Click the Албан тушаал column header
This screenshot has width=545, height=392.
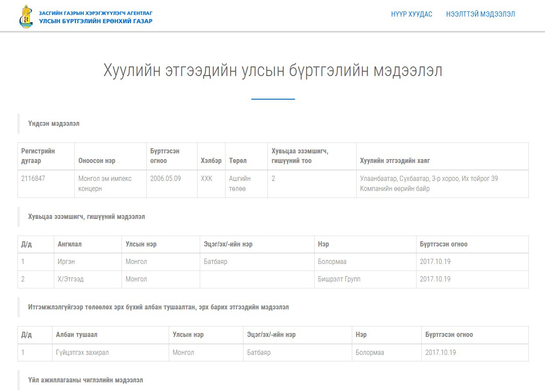pos(111,335)
